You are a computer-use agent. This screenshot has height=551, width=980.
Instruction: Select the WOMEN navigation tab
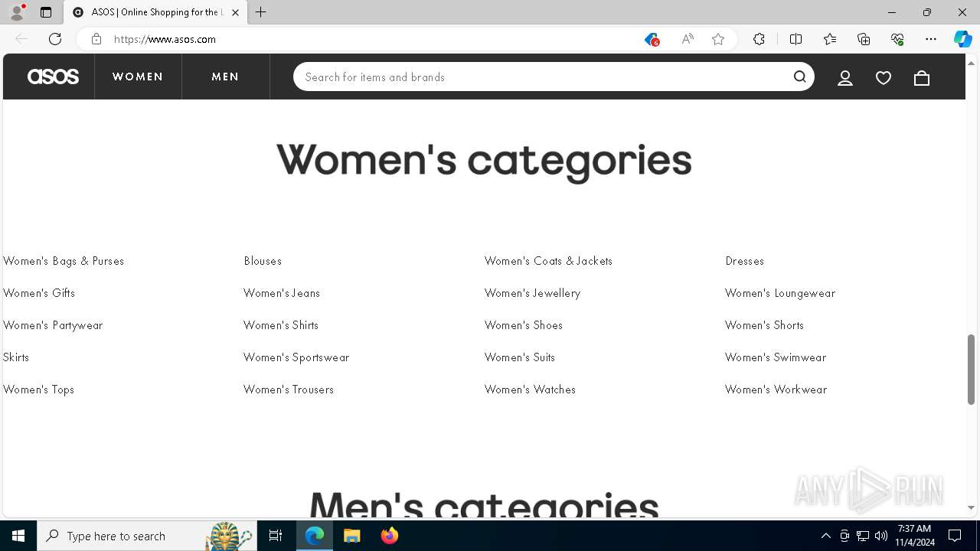(x=138, y=77)
